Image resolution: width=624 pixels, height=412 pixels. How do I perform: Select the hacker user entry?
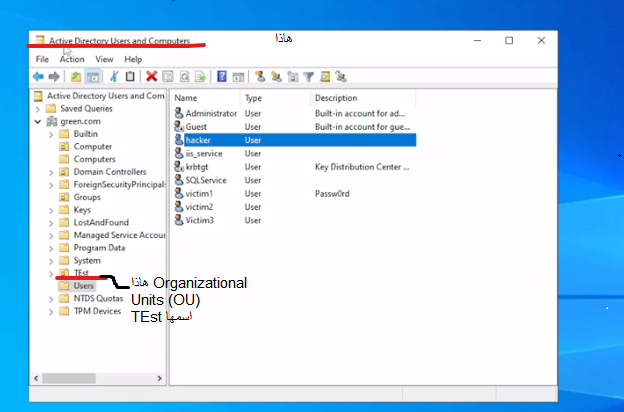pyautogui.click(x=294, y=140)
